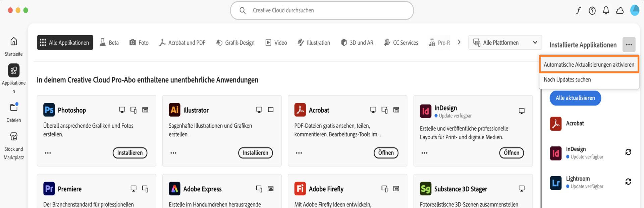Click Lightroom name in installed applications list
Viewport: 644px width, 208px height.
(x=578, y=179)
